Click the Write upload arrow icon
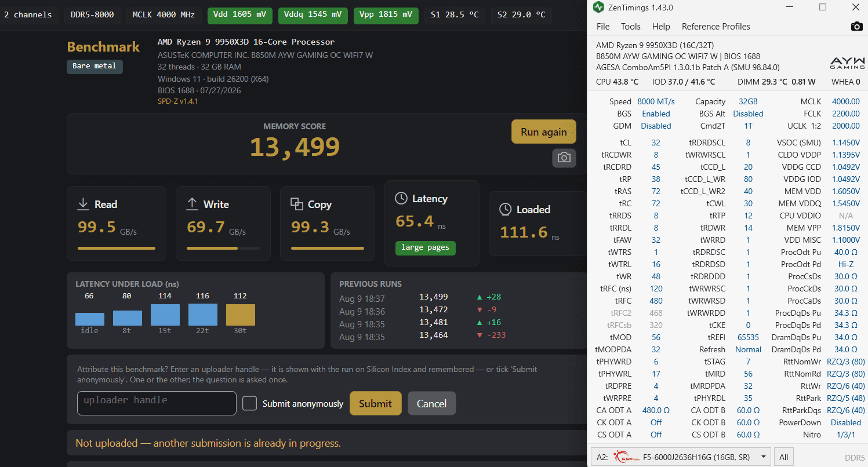Screen dimensions: 868x467 click(x=192, y=204)
